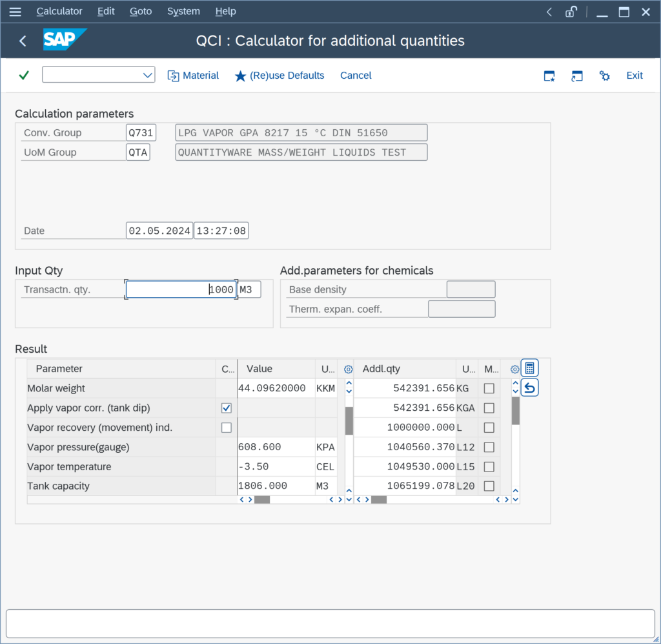Click the M3 unit field
Viewport: 661px width, 644px height.
tap(249, 290)
